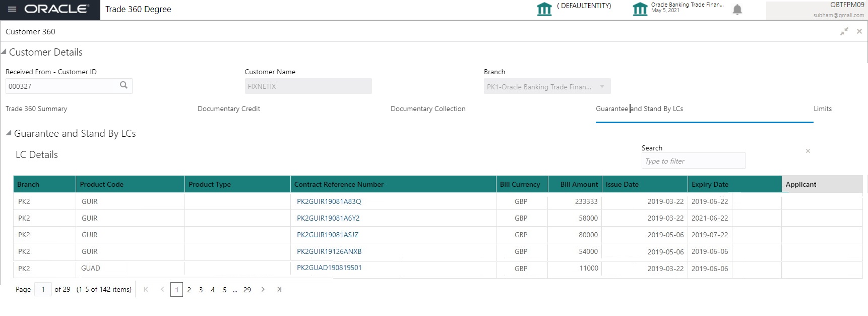Screen dimensions: 868x316
Task: Select the bill amount 233333 cell
Action: 575,201
